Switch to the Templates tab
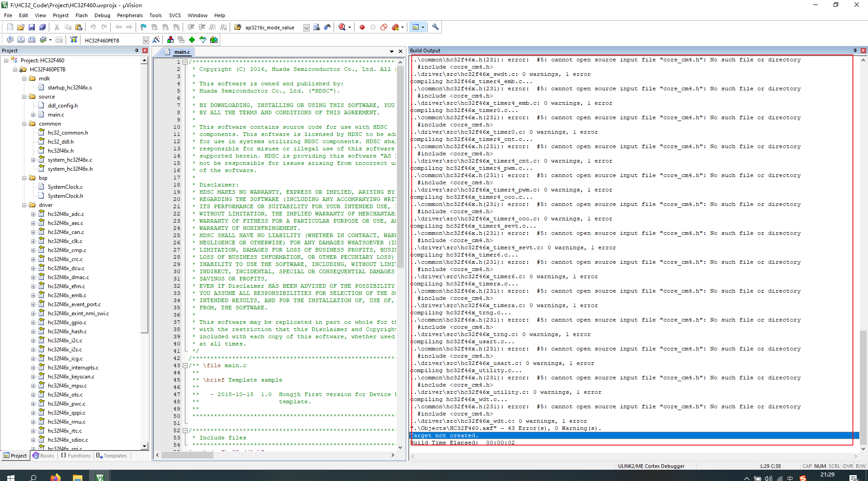868x481 pixels. 112,456
